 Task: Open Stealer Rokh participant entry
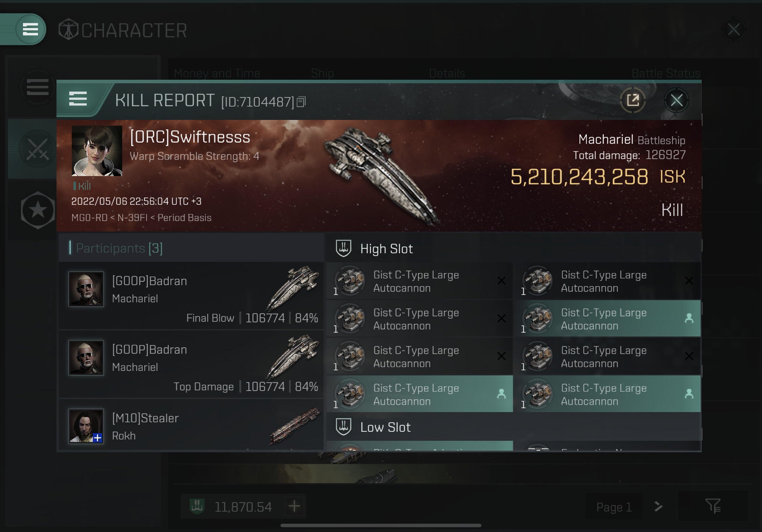click(191, 425)
